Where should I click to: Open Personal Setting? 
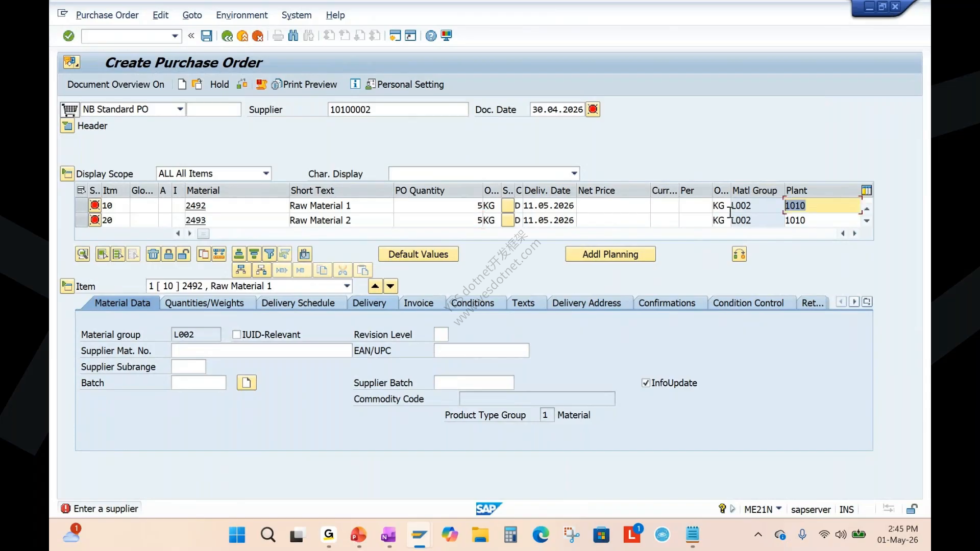pyautogui.click(x=405, y=85)
